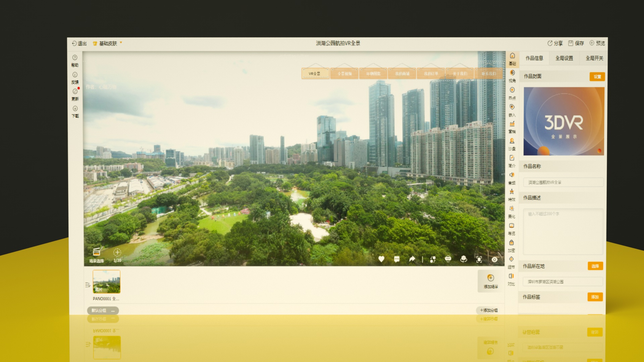Open the 视角 (view angle) sidebar tool

click(512, 76)
